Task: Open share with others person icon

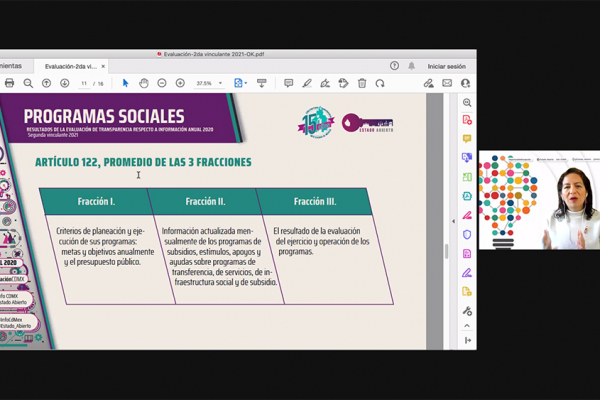Action: [465, 83]
